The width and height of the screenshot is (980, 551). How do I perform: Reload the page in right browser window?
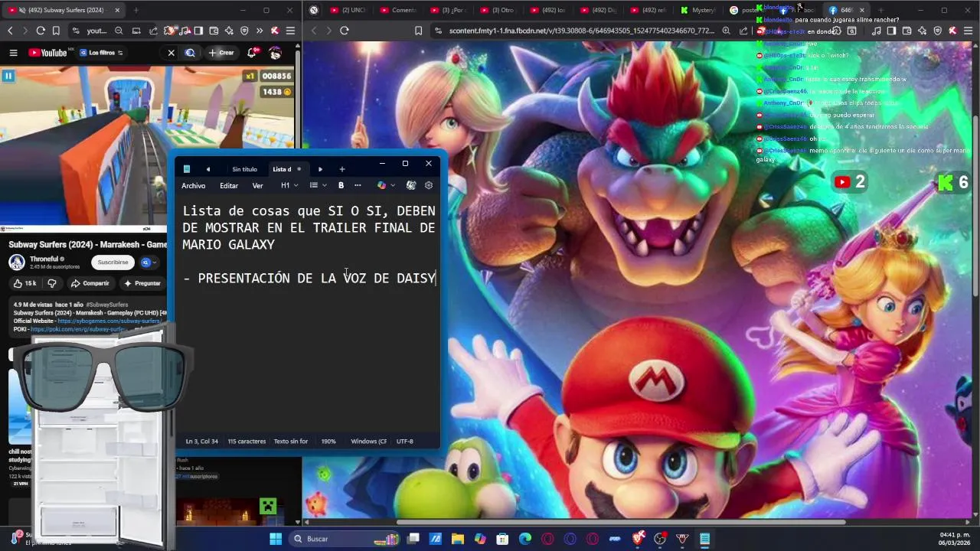point(345,31)
